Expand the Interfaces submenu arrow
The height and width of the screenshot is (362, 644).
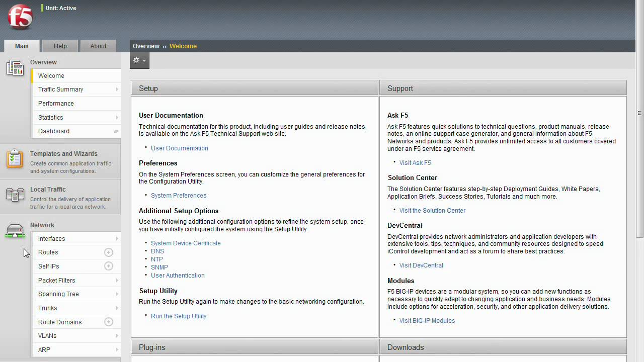(x=117, y=239)
